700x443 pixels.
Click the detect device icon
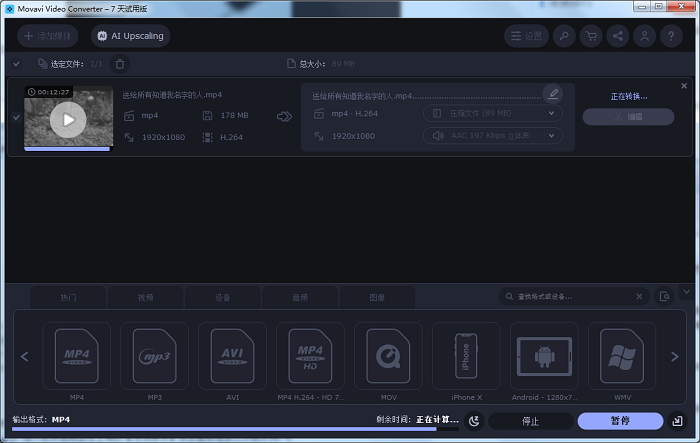pos(664,297)
